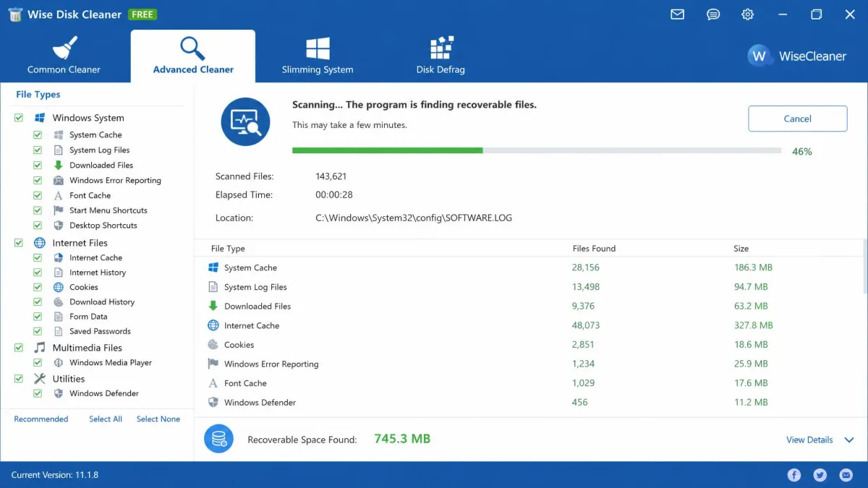The width and height of the screenshot is (868, 488).
Task: Click the email icon in footer
Action: click(x=846, y=475)
